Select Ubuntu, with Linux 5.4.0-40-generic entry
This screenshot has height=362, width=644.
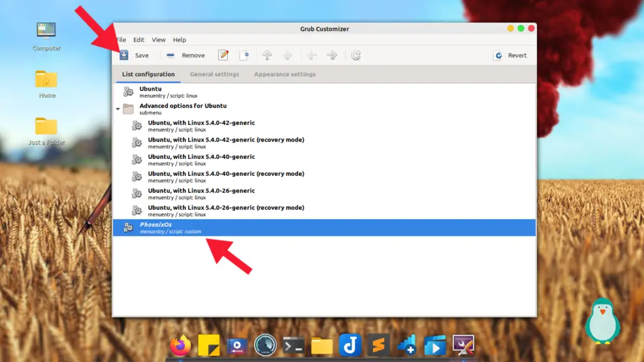pos(325,160)
